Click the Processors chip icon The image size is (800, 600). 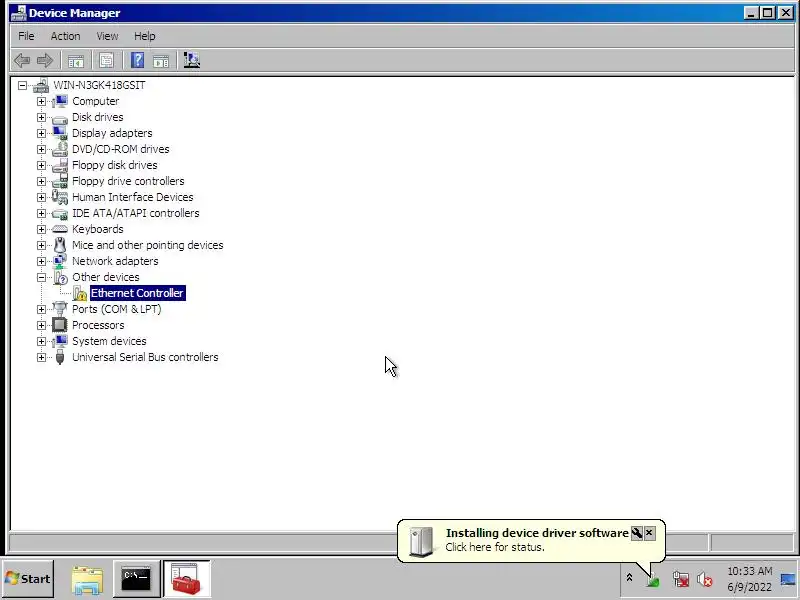point(60,325)
